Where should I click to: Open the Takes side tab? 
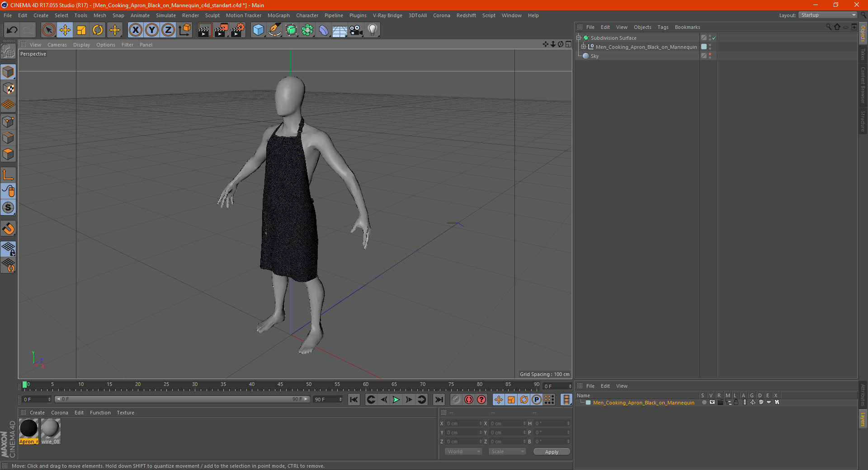tap(863, 54)
